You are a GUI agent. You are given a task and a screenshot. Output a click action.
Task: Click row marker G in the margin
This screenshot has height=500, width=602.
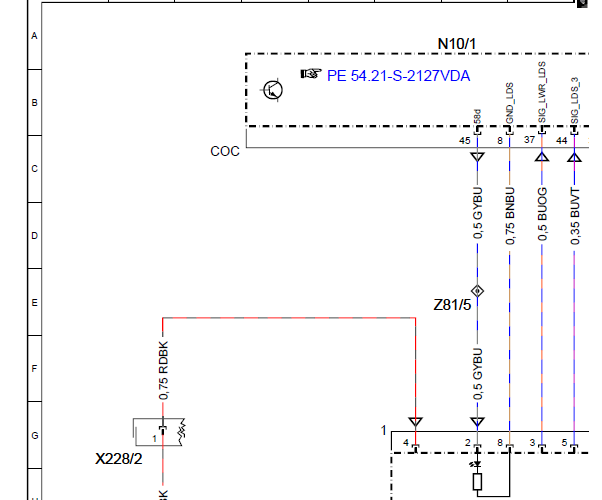tap(35, 436)
